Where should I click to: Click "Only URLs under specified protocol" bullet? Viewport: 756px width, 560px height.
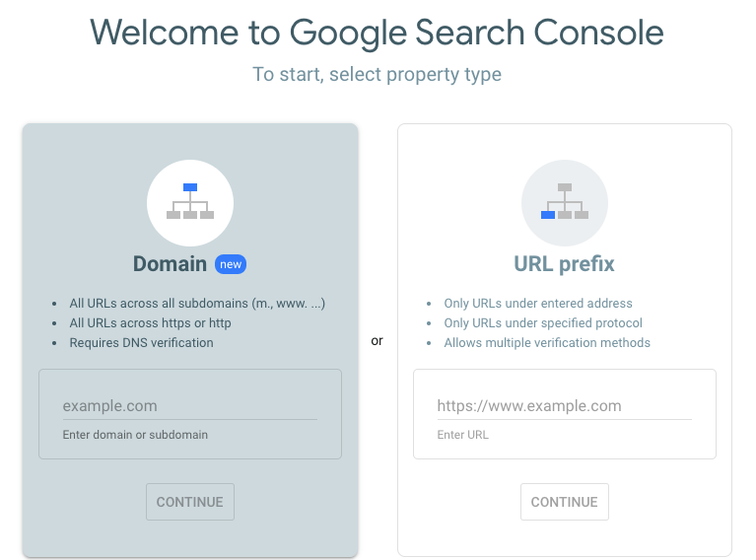click(543, 323)
